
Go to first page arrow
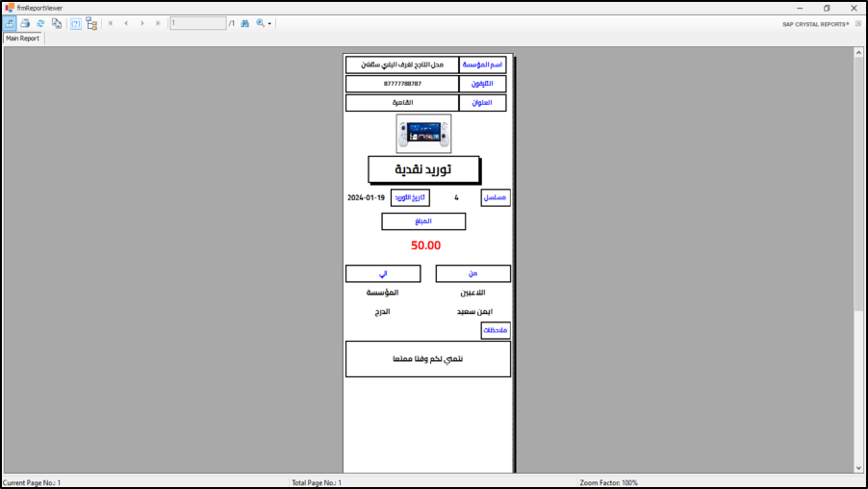coord(110,23)
